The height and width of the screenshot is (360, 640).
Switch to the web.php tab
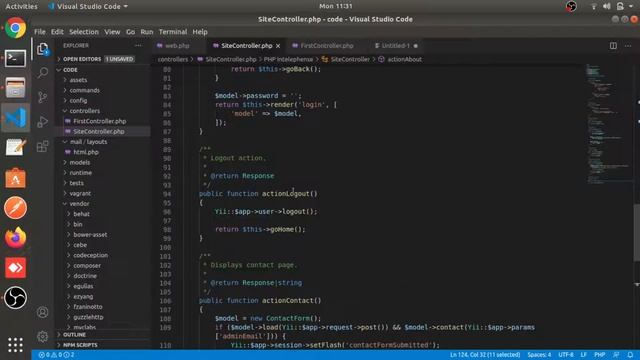tap(177, 46)
